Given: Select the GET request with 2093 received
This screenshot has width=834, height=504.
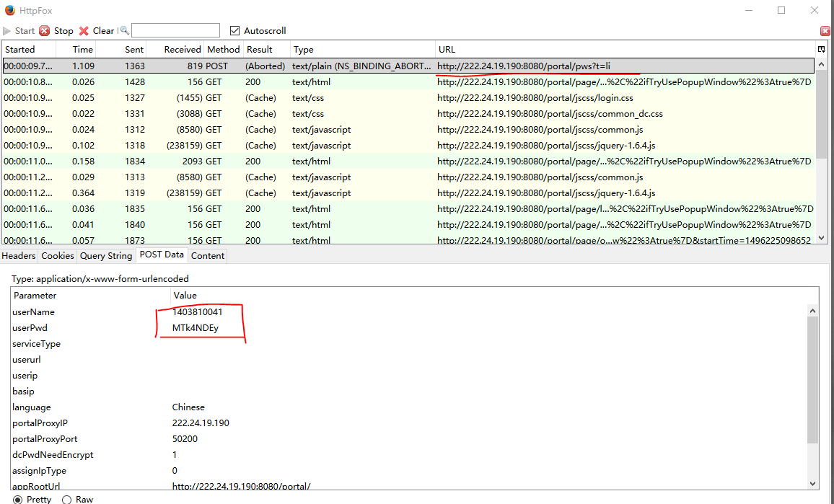Looking at the screenshot, I should (x=408, y=161).
